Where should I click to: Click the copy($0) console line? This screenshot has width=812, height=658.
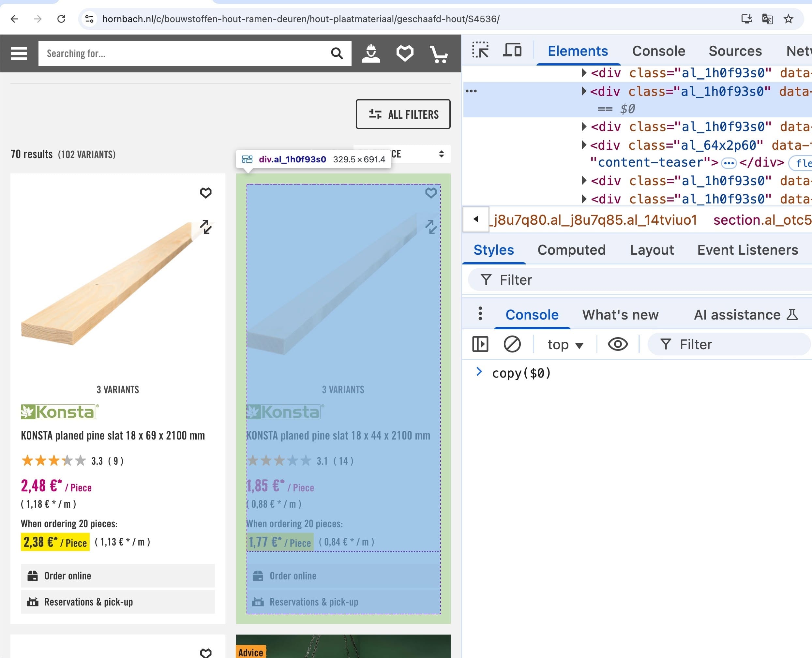pos(521,373)
